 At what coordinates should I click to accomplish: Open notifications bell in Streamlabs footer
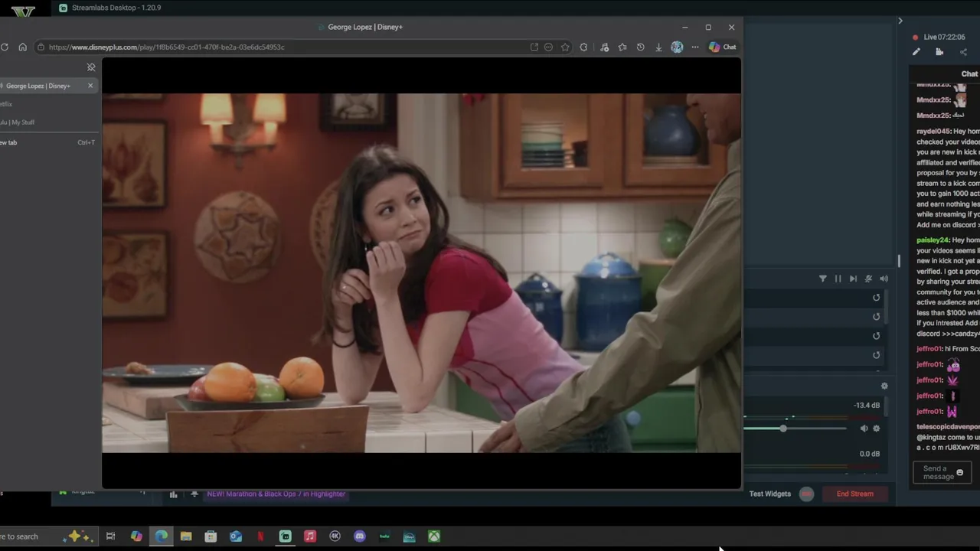click(x=194, y=494)
